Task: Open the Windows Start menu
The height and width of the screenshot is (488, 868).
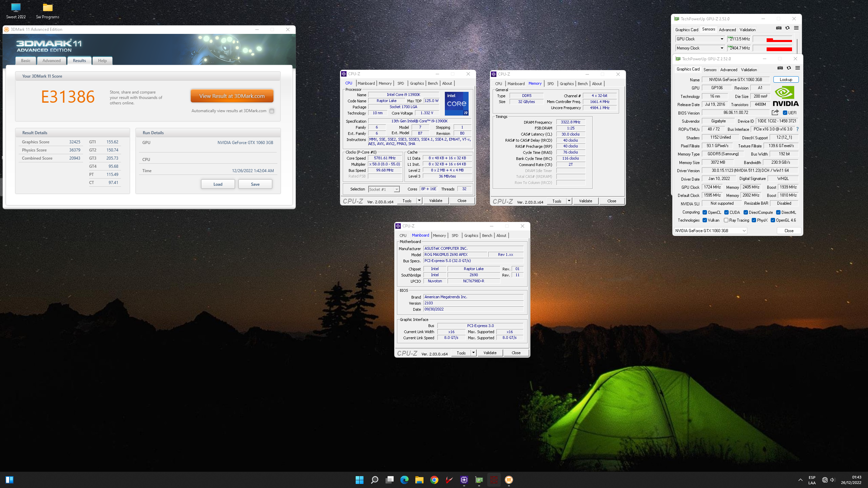Action: 360,480
